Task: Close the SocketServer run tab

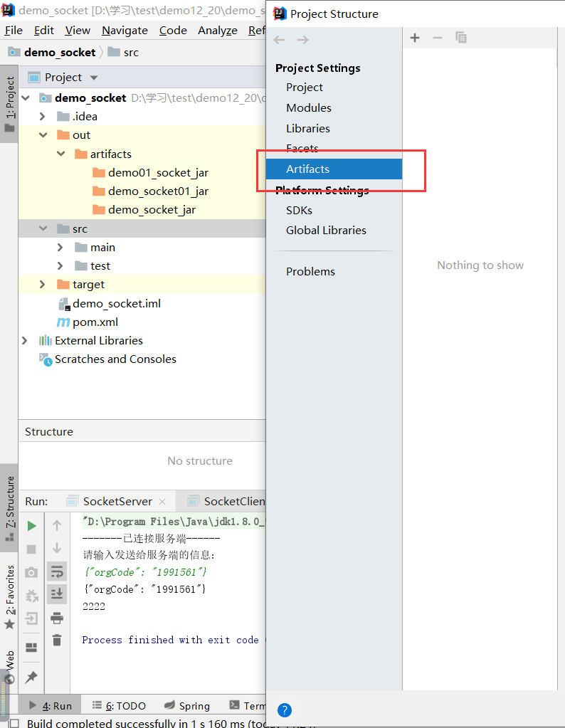Action: point(162,502)
